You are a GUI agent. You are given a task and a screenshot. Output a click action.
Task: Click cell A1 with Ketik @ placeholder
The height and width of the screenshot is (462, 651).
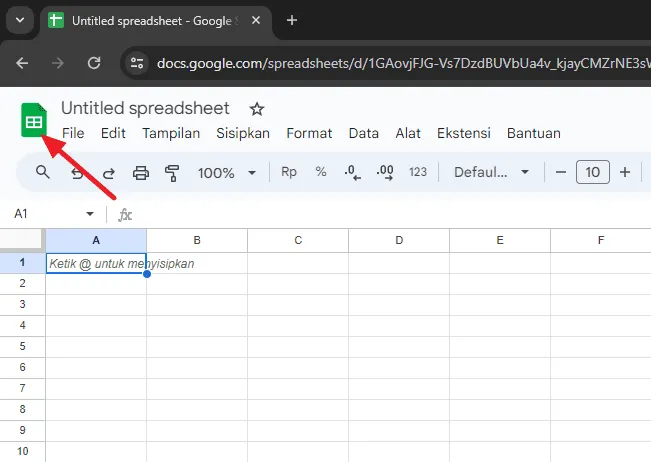point(96,263)
